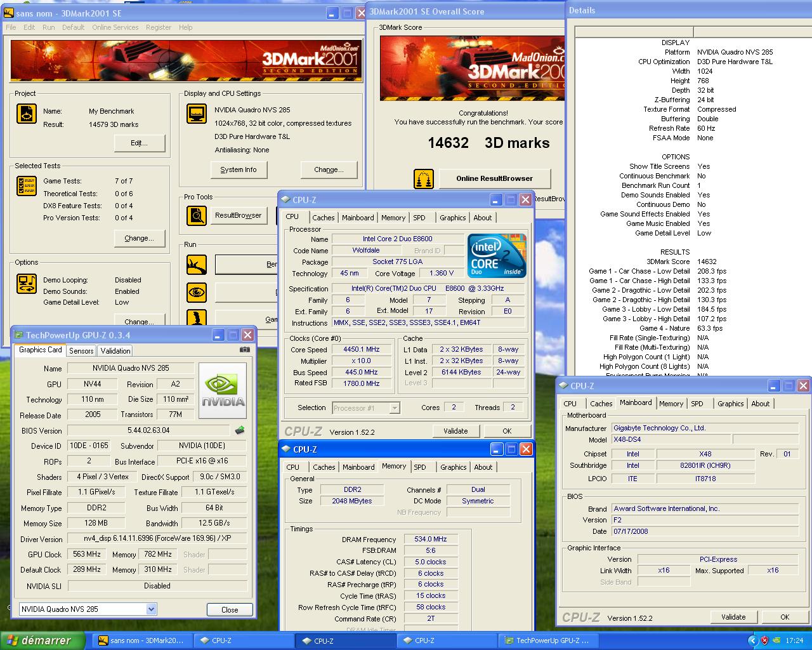Click the Display and CPU Settings monitor icon
Viewport: 812px width, 650px height.
pos(197,114)
